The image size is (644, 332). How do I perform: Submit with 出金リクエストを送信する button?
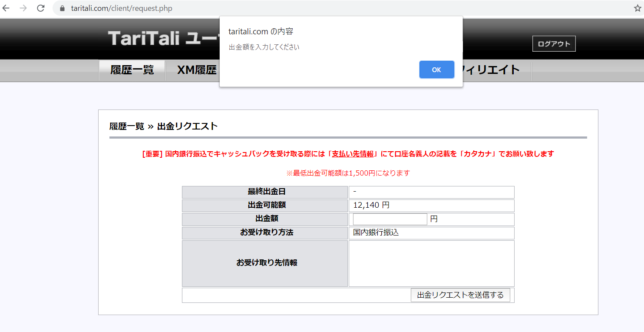point(460,295)
